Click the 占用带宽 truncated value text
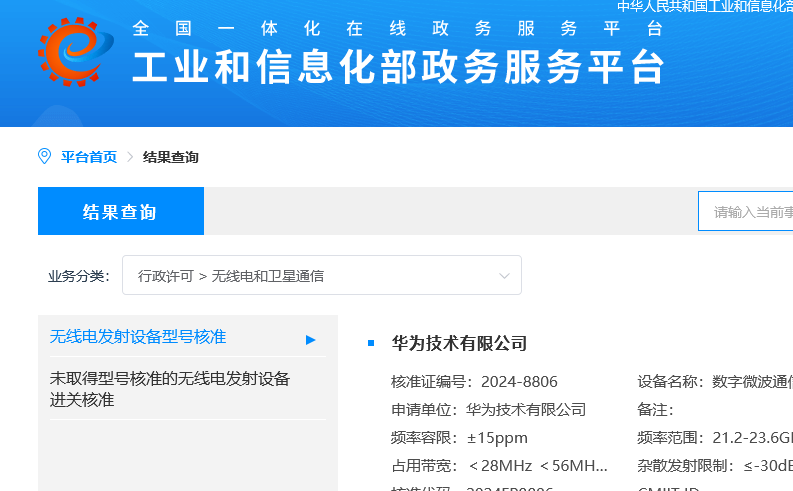 click(538, 465)
